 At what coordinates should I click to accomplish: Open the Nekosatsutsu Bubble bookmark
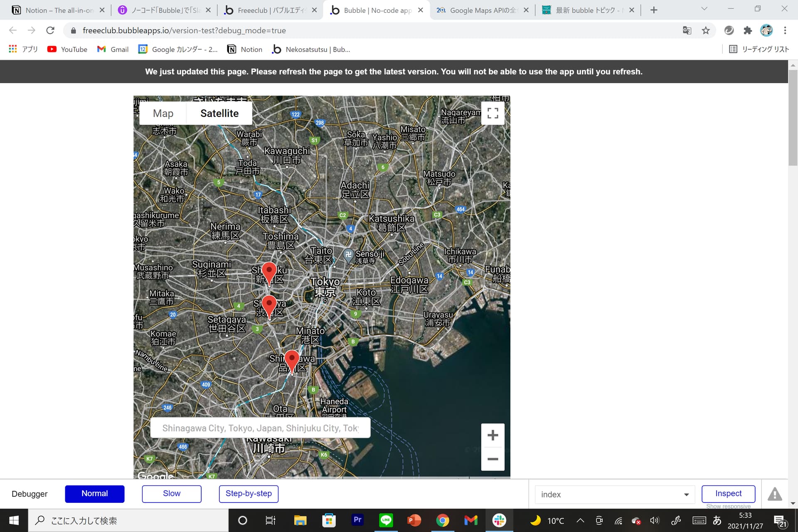311,49
